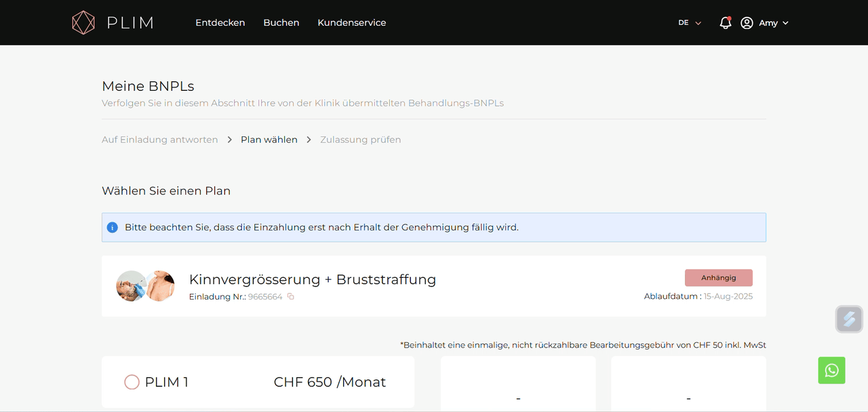Jump to Zulassung prüfen step
This screenshot has height=412, width=868.
pos(361,140)
